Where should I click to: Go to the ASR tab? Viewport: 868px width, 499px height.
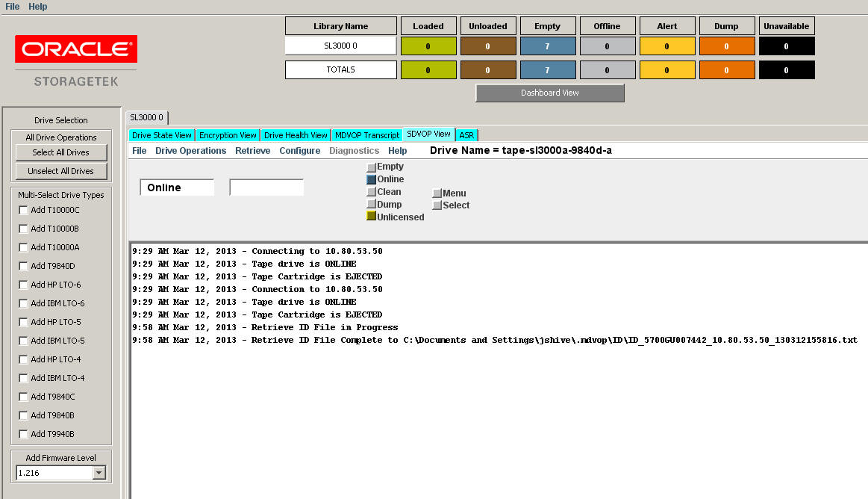coord(466,135)
